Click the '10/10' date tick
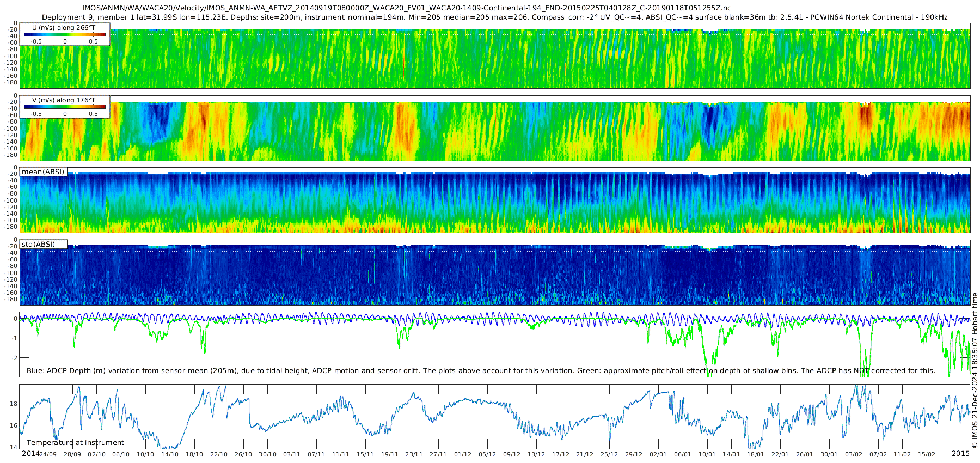This screenshot has width=980, height=463. click(145, 454)
